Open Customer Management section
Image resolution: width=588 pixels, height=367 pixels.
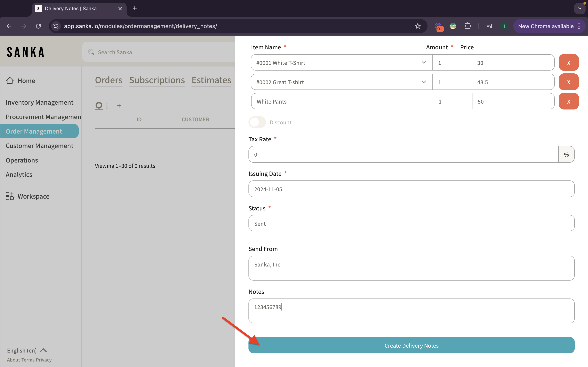[x=39, y=145]
